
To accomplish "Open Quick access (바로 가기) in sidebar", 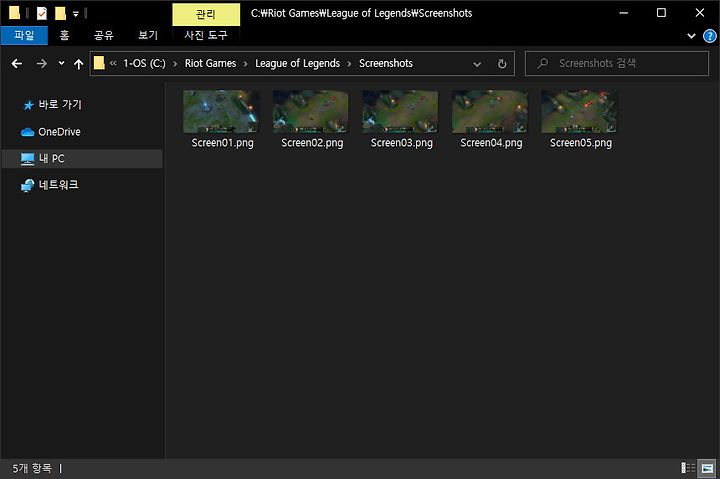I will pyautogui.click(x=52, y=105).
